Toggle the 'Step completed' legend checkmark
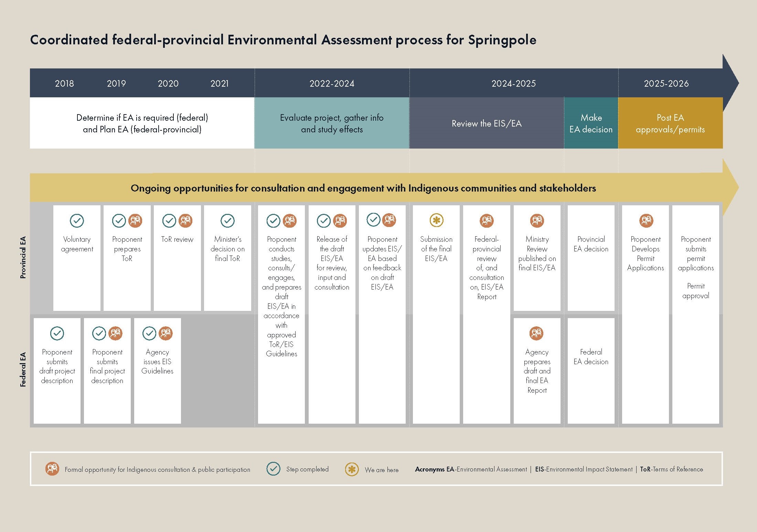 coord(274,469)
